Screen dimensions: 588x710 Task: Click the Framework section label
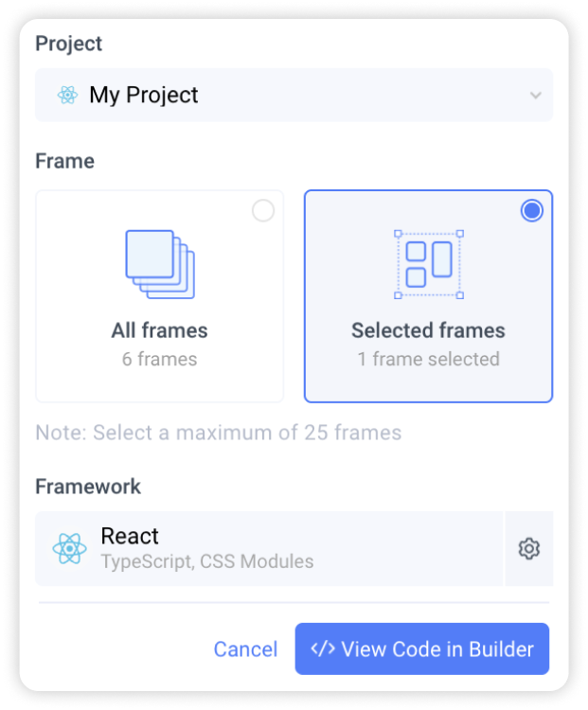88,487
